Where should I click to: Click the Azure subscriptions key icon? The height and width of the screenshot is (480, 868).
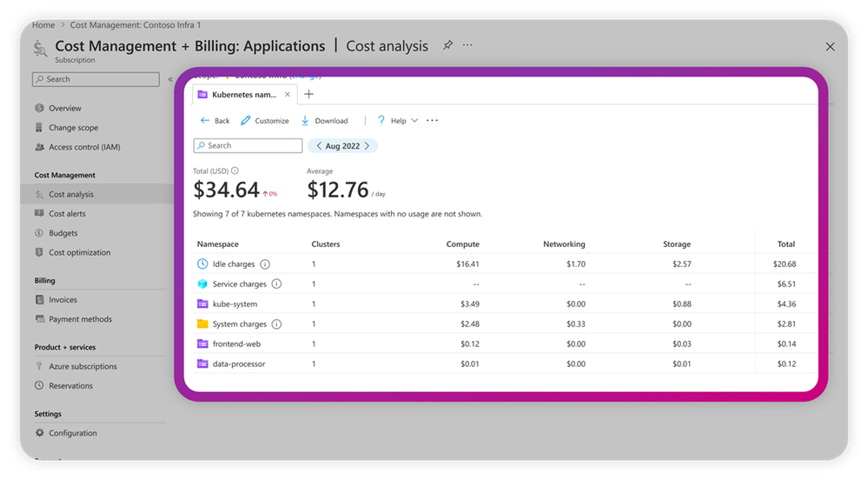pos(39,366)
